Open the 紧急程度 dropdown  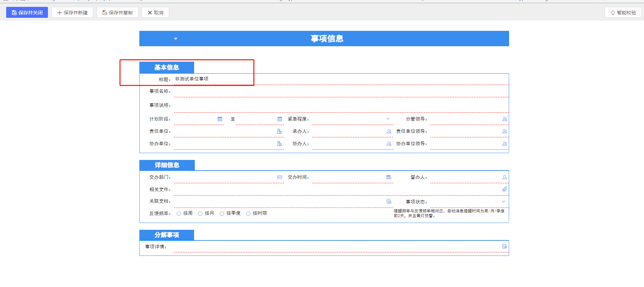(x=388, y=119)
